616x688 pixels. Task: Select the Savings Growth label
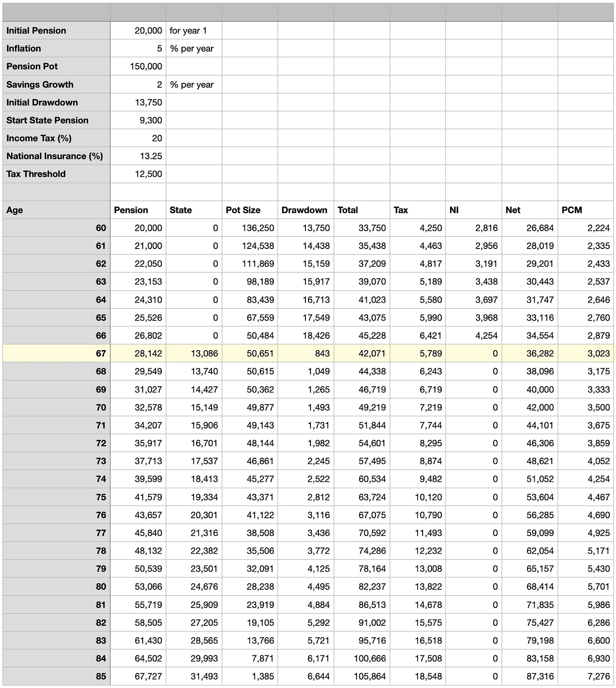(x=56, y=84)
